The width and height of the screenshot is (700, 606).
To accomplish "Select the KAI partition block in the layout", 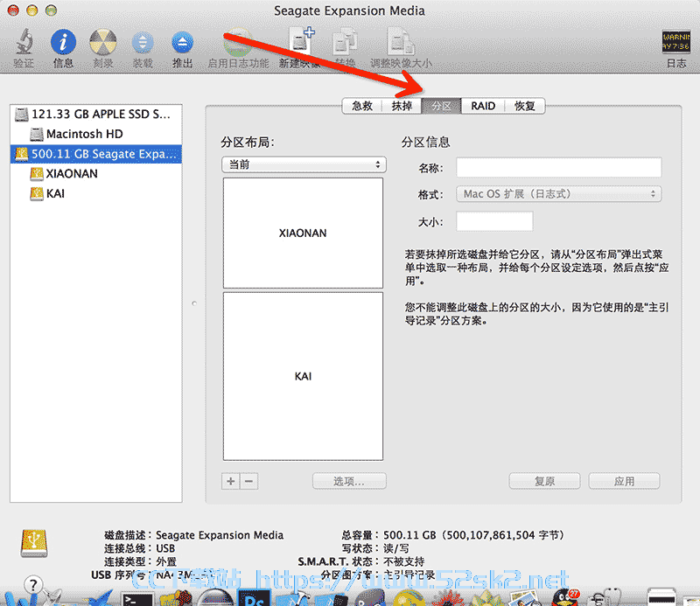I will click(303, 376).
